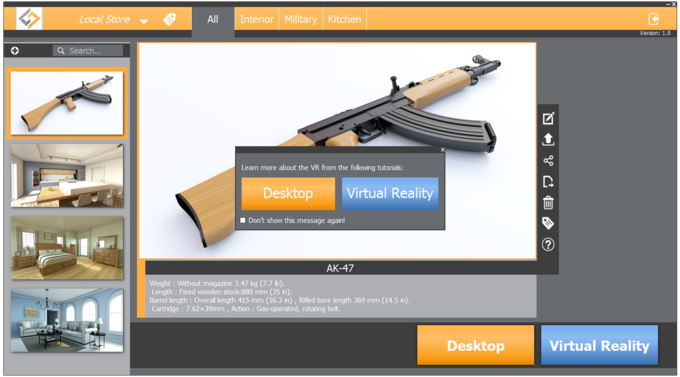This screenshot has width=680, height=377.
Task: Enable "Don't show this message again" checkbox
Action: pos(243,220)
